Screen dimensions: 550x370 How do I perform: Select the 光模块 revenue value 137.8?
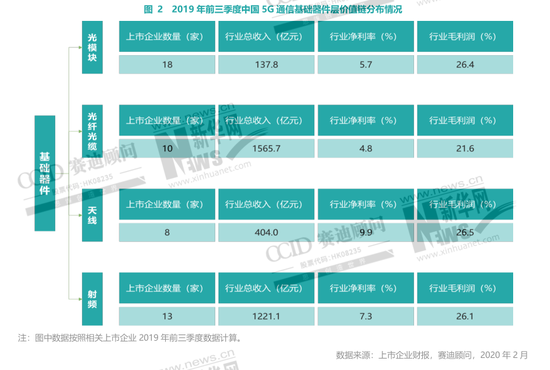click(x=266, y=65)
